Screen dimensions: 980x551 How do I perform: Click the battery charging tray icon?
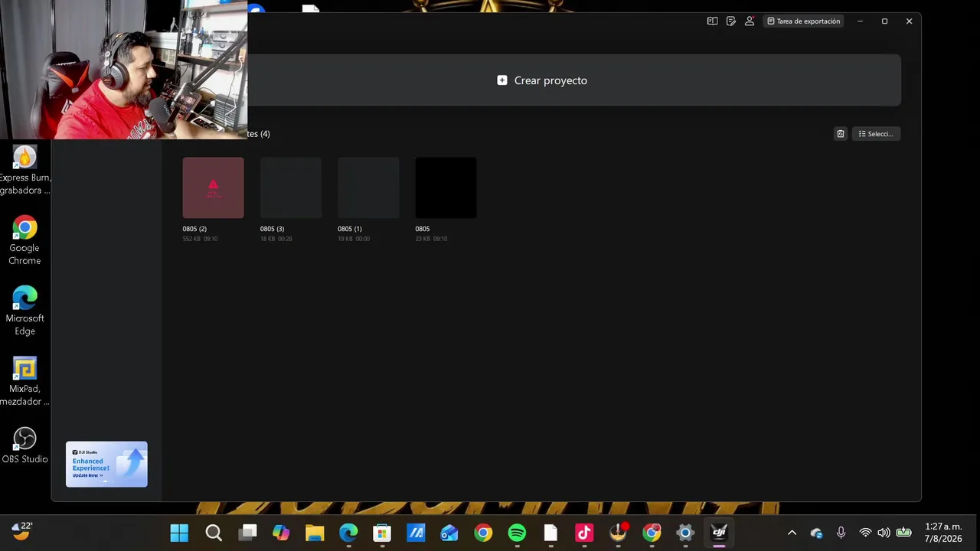903,533
